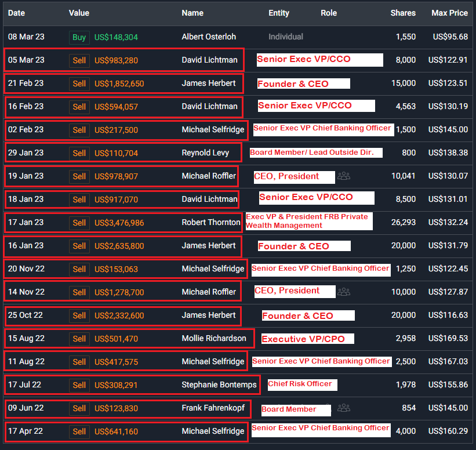Select the name Robert Thornton
Screen dimensions: 476x450
(x=211, y=222)
